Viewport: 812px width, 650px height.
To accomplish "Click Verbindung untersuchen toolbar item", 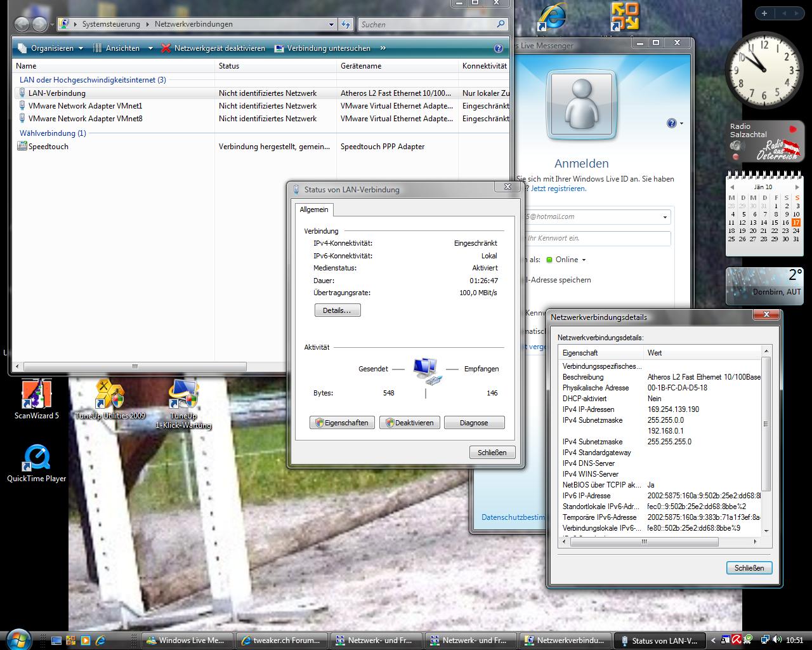I will click(322, 48).
